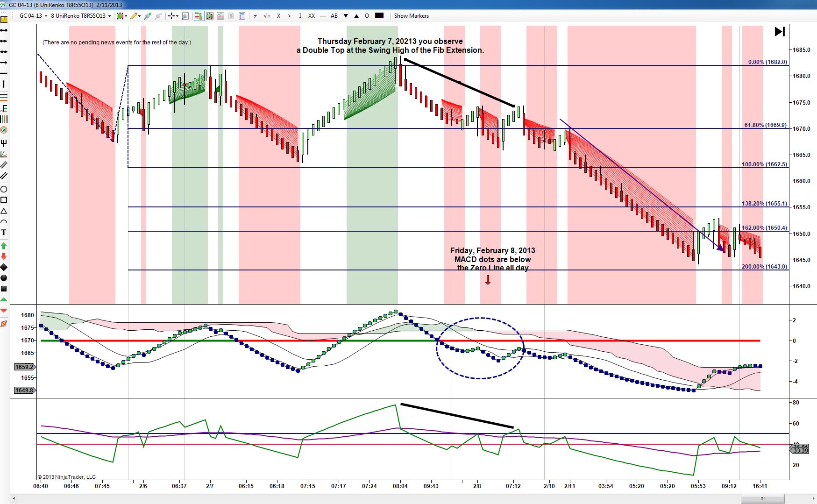Screen dimensions: 817x504
Task: Click the 1649.8 price marker label
Action: click(x=25, y=390)
